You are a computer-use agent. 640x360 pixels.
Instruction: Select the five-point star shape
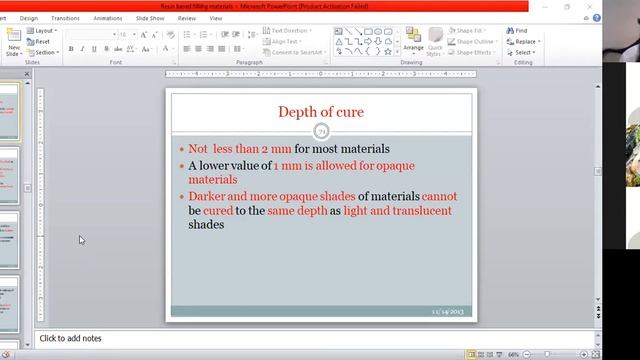388,51
